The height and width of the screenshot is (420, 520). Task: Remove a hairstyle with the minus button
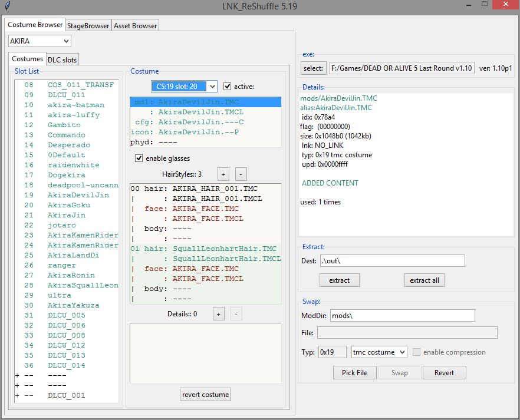tap(241, 174)
